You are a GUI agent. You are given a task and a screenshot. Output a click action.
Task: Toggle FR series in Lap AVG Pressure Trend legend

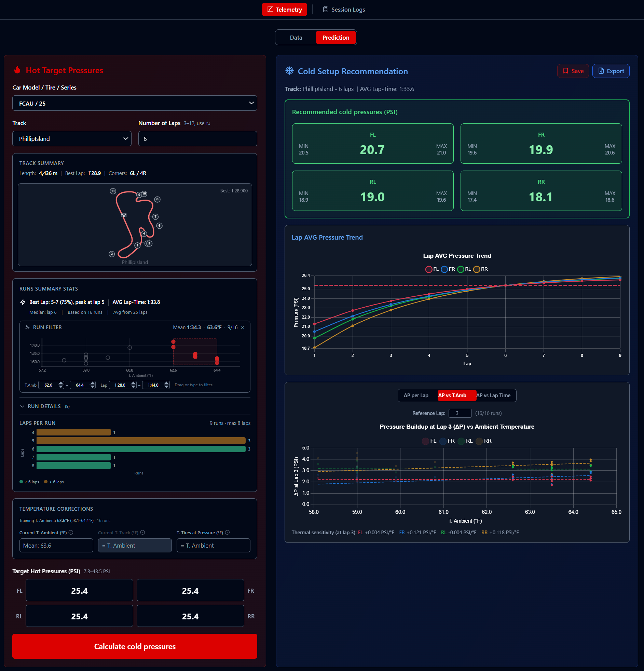[448, 269]
